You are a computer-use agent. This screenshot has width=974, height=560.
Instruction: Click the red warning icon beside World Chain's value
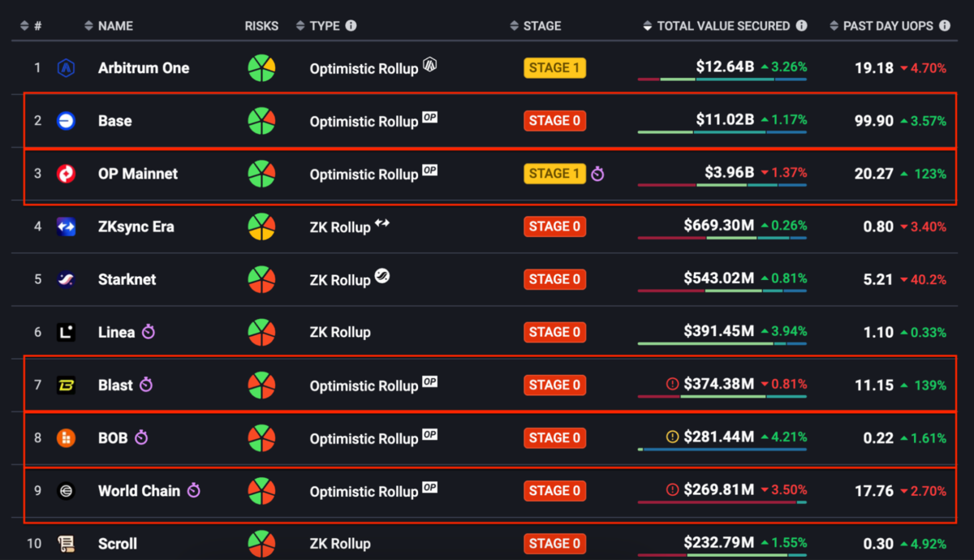pyautogui.click(x=672, y=490)
